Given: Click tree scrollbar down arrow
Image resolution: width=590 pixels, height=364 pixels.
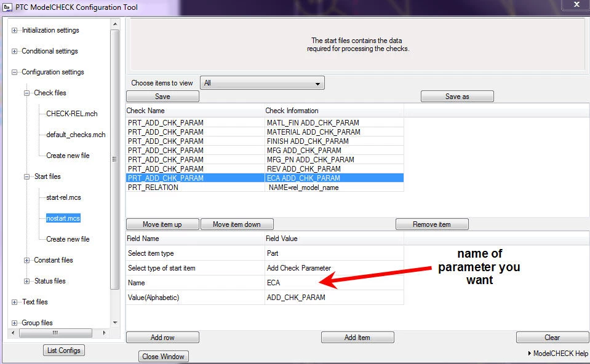Looking at the screenshot, I should (x=115, y=323).
